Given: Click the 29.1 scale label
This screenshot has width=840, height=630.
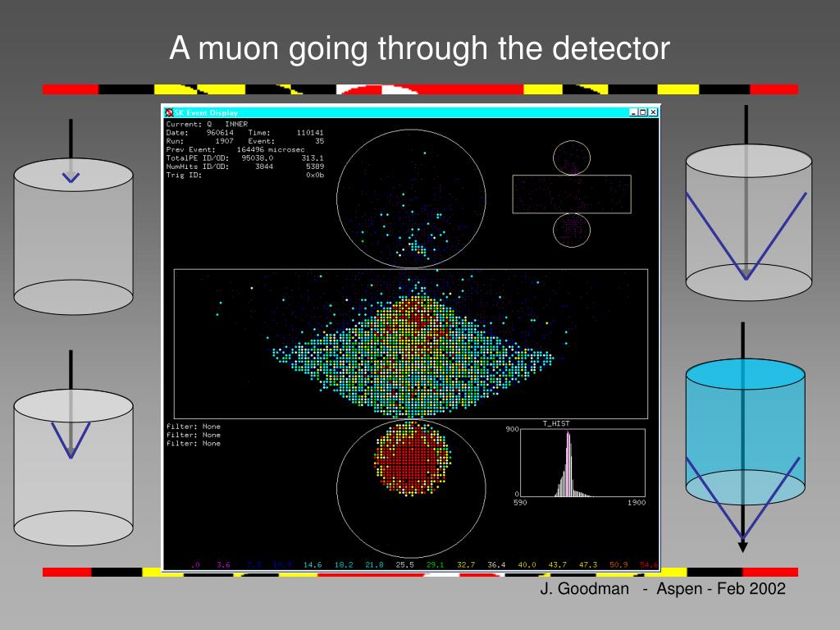Looking at the screenshot, I should click(435, 564).
